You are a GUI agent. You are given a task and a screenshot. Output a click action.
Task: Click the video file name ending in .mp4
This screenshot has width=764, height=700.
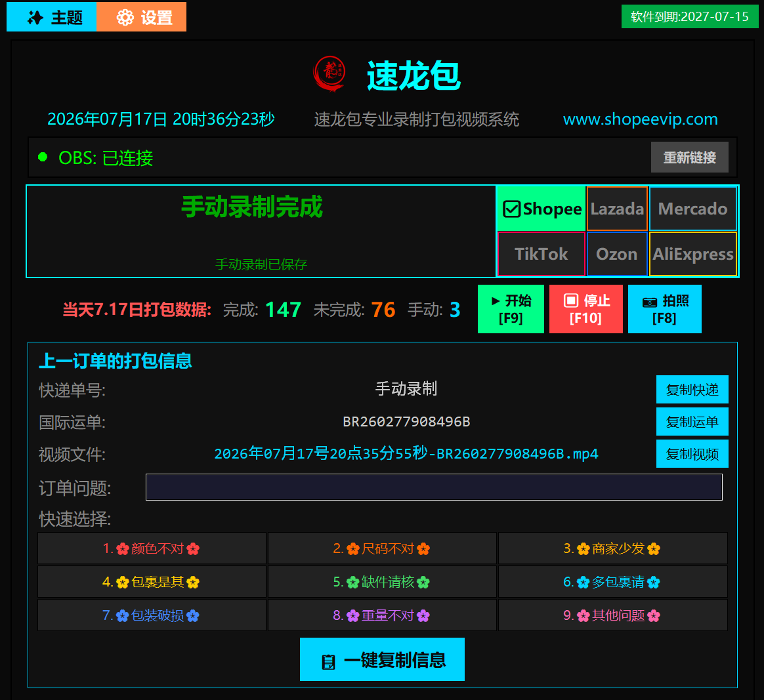coord(406,453)
